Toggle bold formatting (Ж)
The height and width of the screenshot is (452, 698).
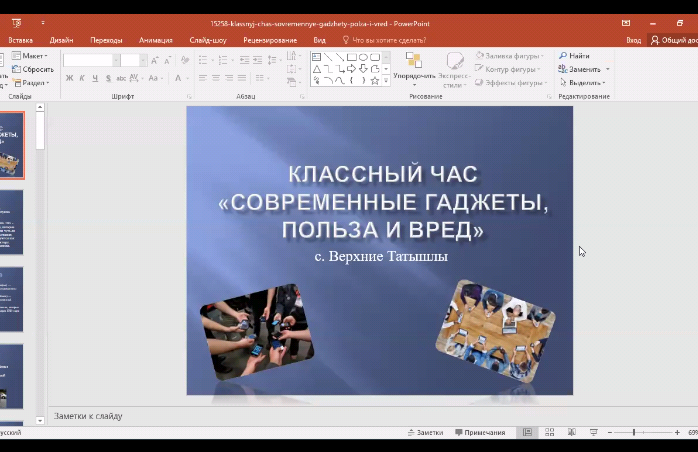point(70,78)
